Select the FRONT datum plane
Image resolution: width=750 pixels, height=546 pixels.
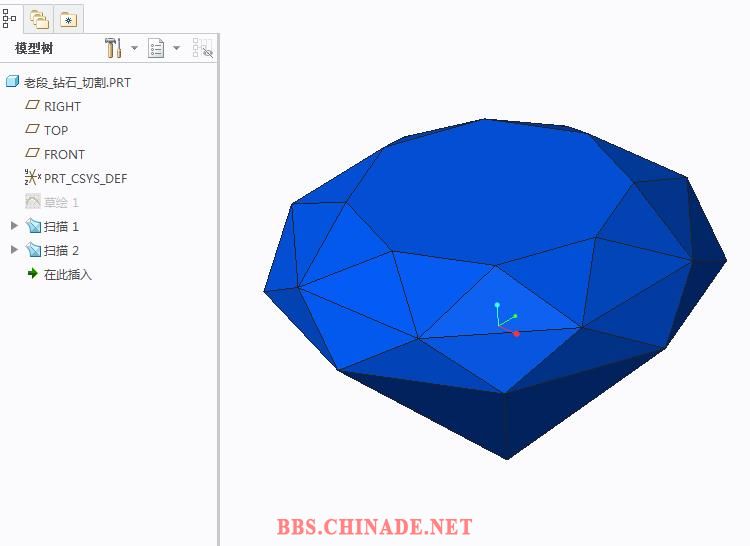click(64, 154)
